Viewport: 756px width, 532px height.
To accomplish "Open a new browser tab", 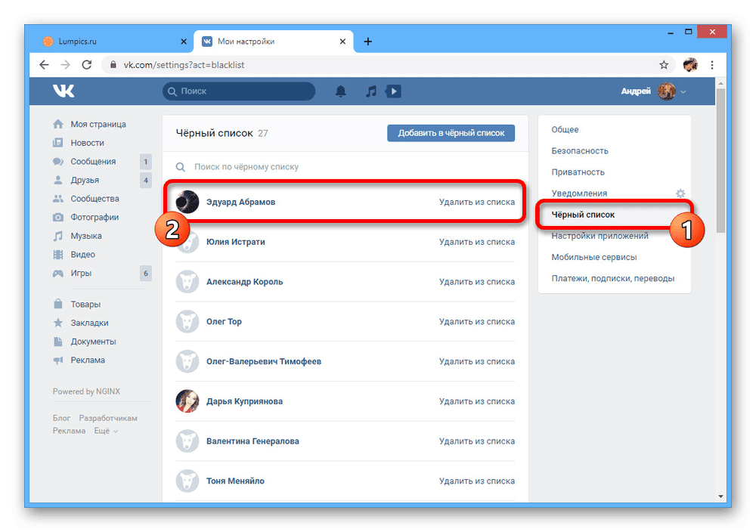I will [368, 42].
